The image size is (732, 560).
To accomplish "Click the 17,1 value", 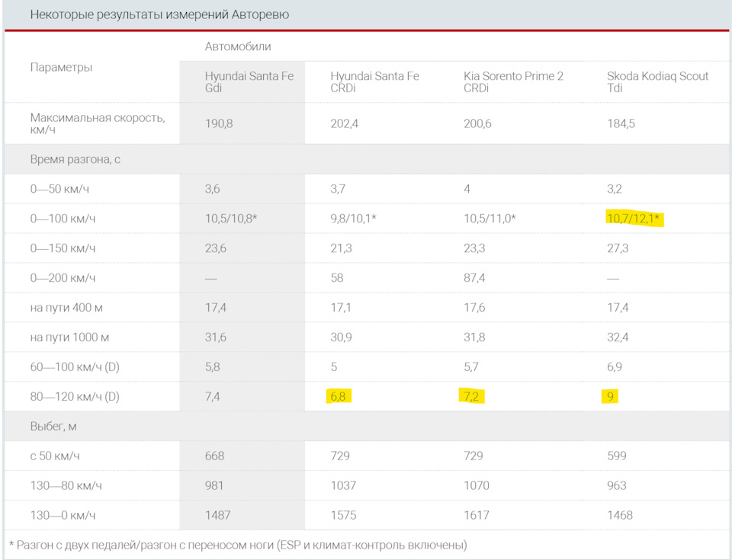I will pos(342,308).
